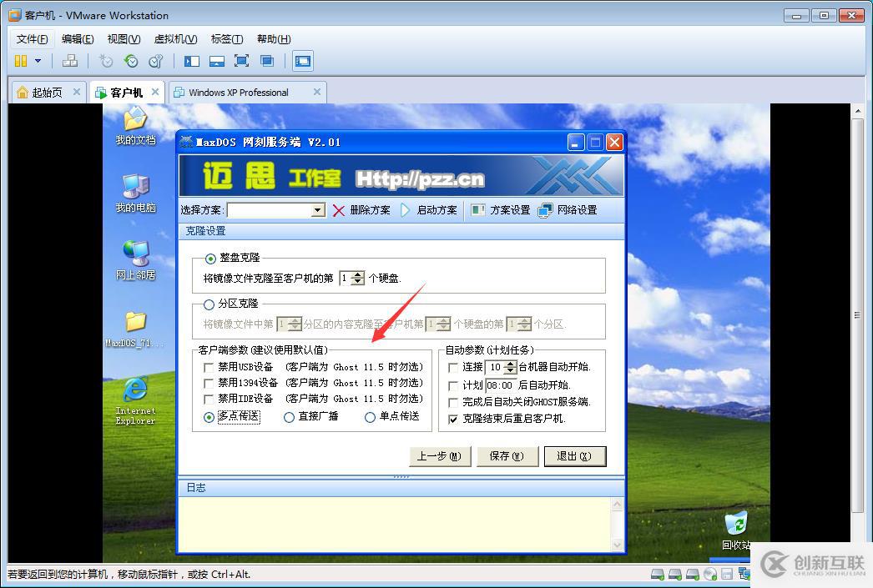Select the 直接广播 radio button
The width and height of the screenshot is (873, 588).
288,417
